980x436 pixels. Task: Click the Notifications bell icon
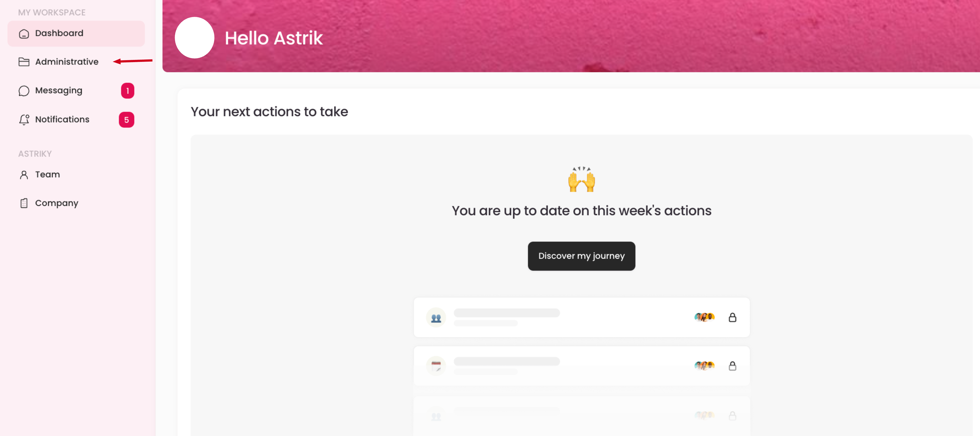(x=24, y=119)
